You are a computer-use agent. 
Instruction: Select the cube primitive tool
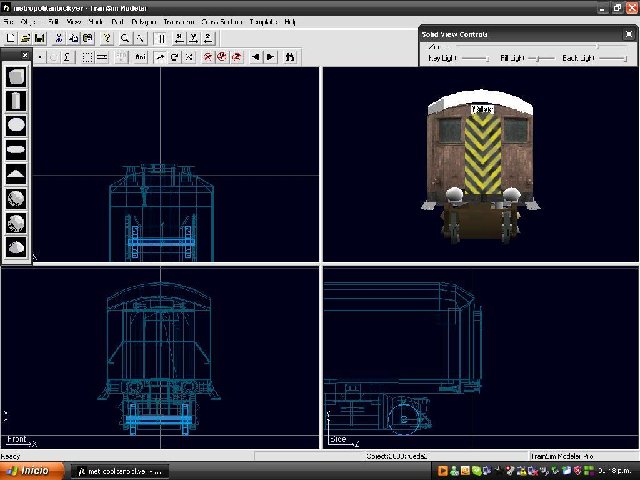tap(16, 77)
